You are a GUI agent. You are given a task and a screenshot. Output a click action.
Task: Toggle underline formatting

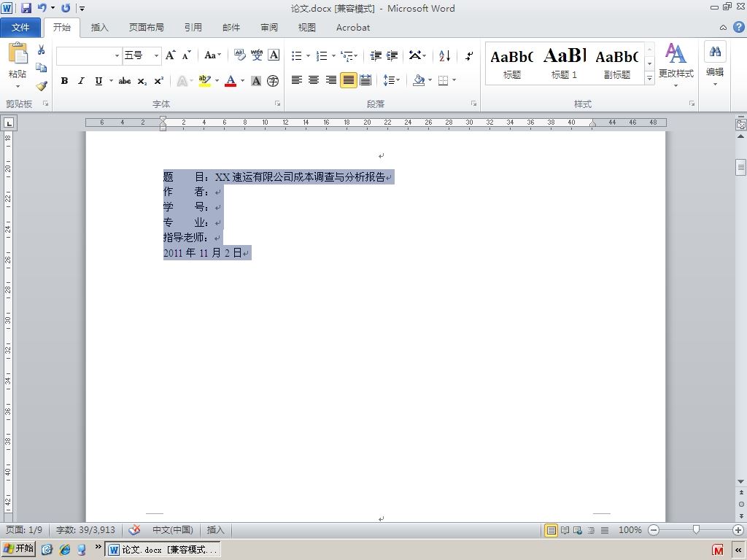coord(98,81)
